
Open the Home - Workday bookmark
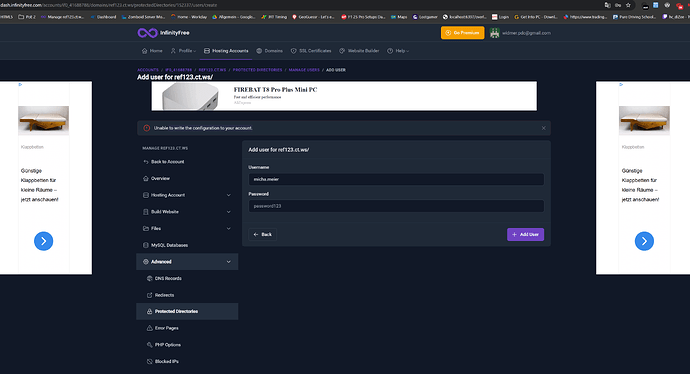coord(189,17)
